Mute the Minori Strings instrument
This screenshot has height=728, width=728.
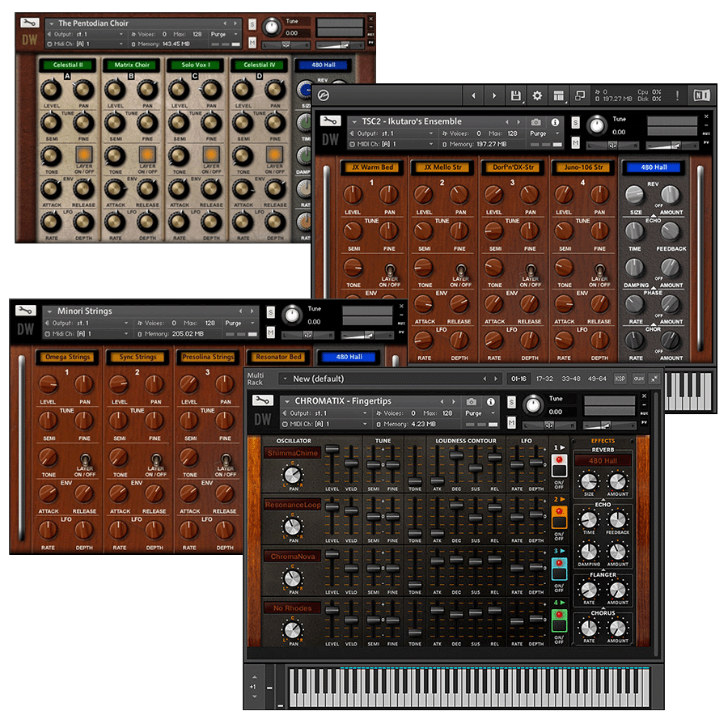(x=271, y=332)
